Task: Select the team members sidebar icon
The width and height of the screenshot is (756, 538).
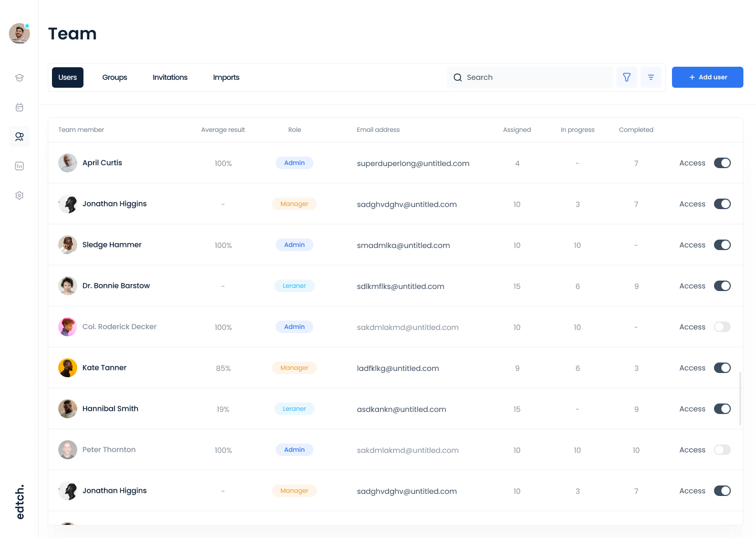Action: click(x=19, y=137)
